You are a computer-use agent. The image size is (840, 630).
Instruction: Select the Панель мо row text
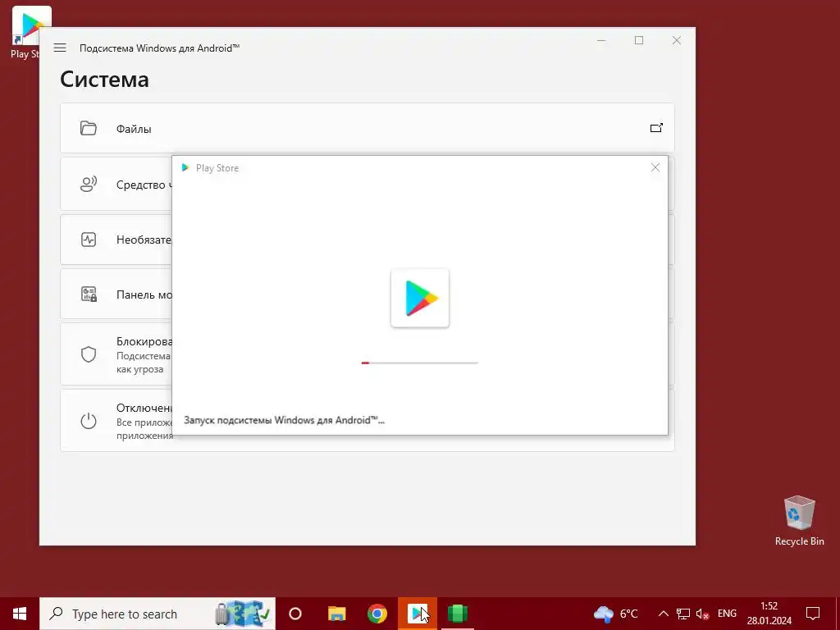144,294
